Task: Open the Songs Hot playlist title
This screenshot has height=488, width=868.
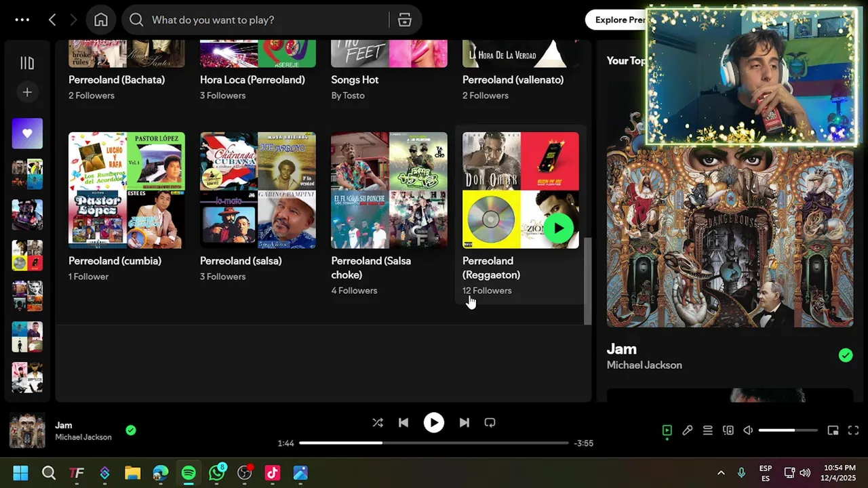Action: click(x=355, y=79)
